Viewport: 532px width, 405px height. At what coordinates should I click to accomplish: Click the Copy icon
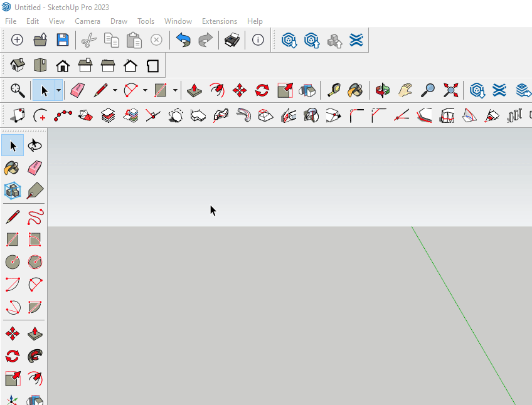[x=111, y=40]
